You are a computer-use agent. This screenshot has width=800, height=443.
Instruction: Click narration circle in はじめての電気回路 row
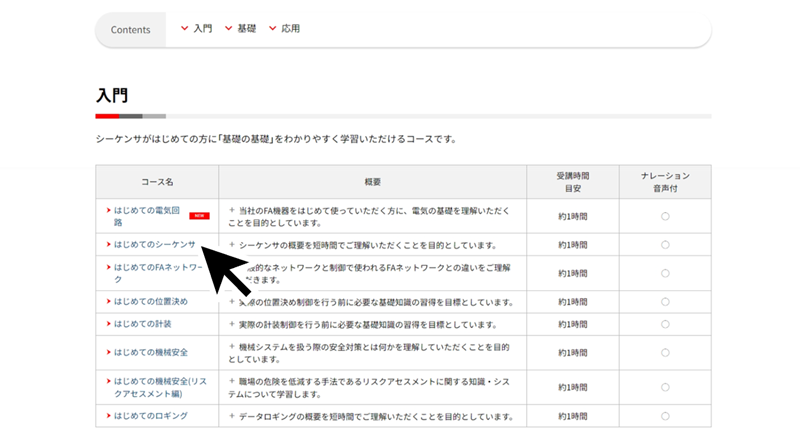tap(665, 216)
